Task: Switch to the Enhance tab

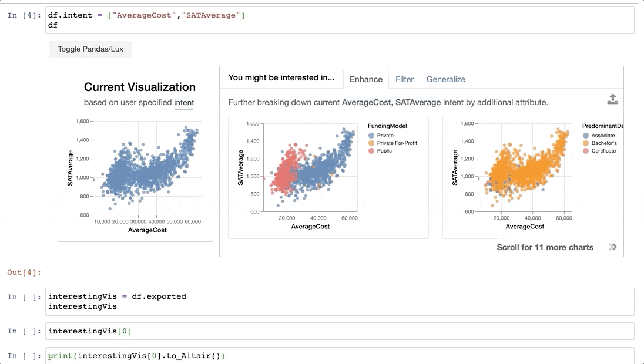Action: coord(365,79)
